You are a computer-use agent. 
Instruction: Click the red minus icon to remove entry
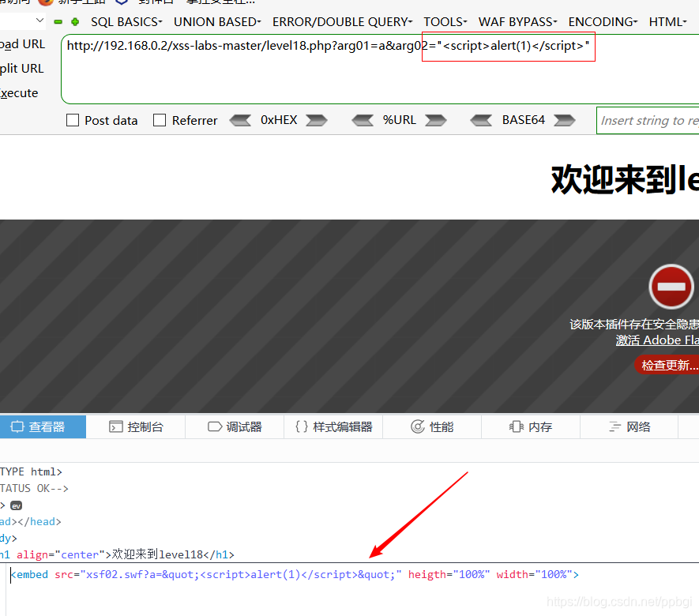(58, 22)
